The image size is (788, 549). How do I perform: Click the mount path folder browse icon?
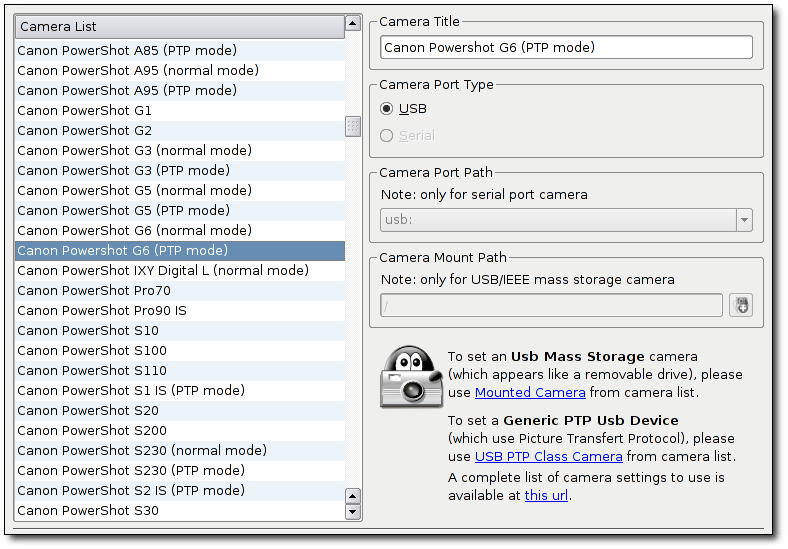741,305
